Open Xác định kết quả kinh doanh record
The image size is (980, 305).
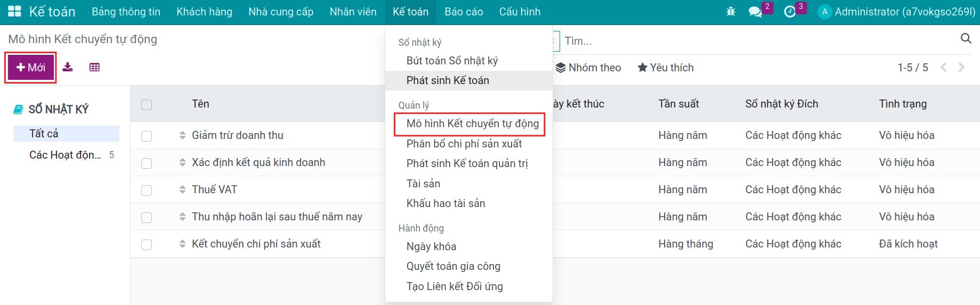pyautogui.click(x=258, y=162)
